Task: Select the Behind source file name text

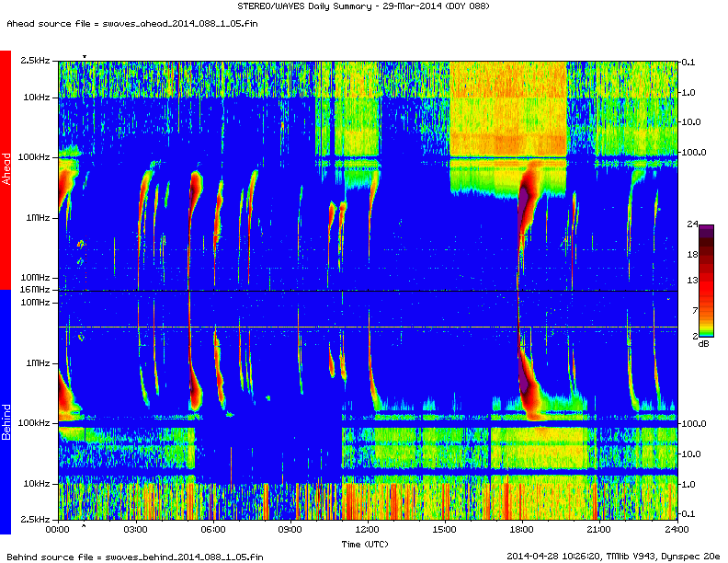Action: click(x=184, y=557)
